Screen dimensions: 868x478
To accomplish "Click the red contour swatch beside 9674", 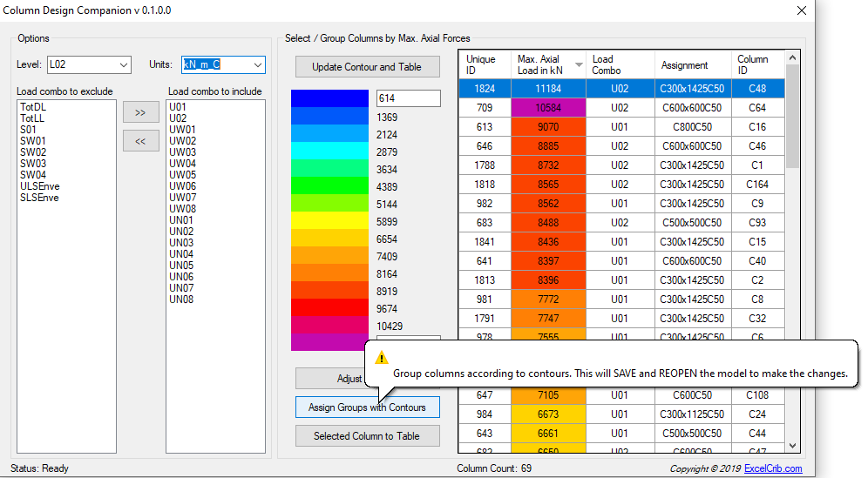I will click(x=329, y=307).
